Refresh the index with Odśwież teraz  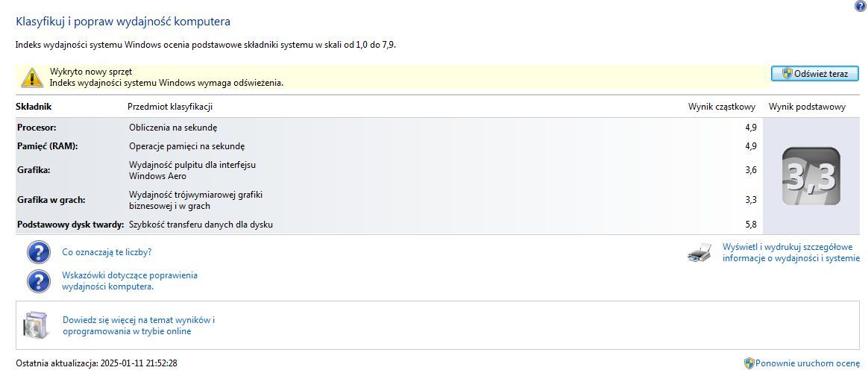pyautogui.click(x=815, y=73)
